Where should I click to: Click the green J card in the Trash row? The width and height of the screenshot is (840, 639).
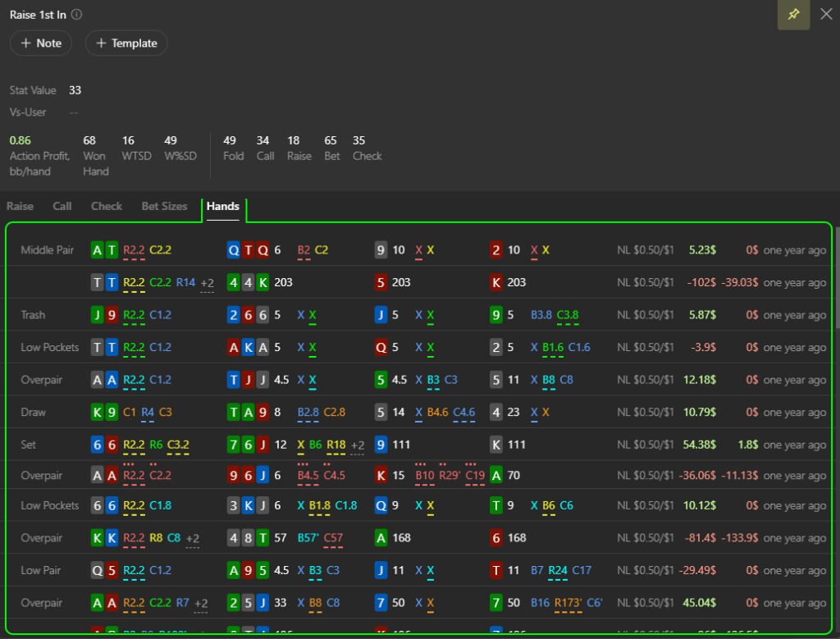pos(98,315)
